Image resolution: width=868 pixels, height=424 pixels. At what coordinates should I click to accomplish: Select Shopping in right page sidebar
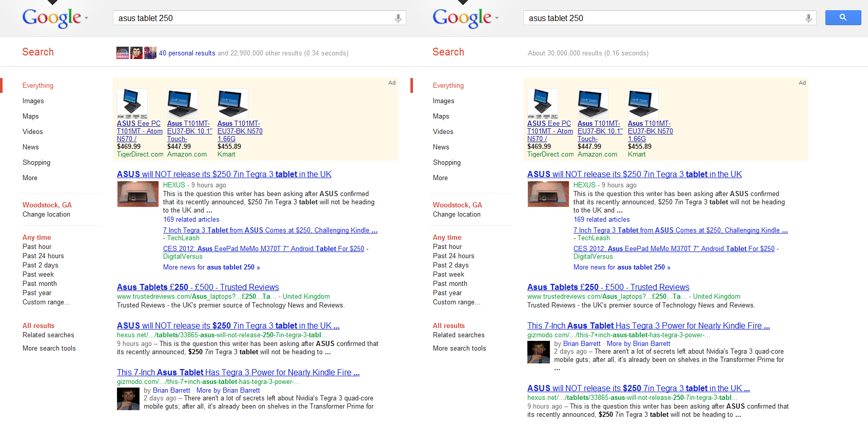click(447, 163)
